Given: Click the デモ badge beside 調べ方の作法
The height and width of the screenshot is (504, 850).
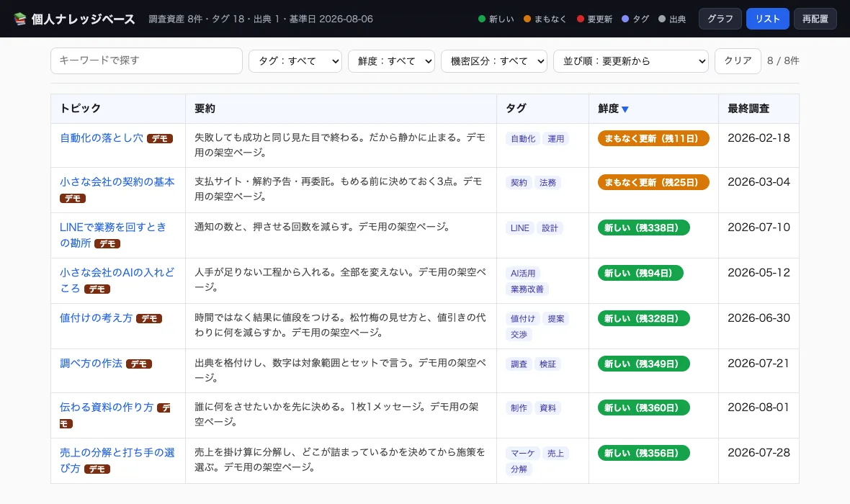Looking at the screenshot, I should pos(139,364).
